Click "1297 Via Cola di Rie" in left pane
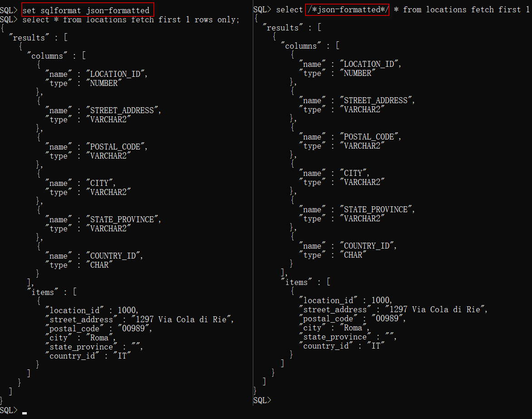532x419 pixels. [x=181, y=319]
